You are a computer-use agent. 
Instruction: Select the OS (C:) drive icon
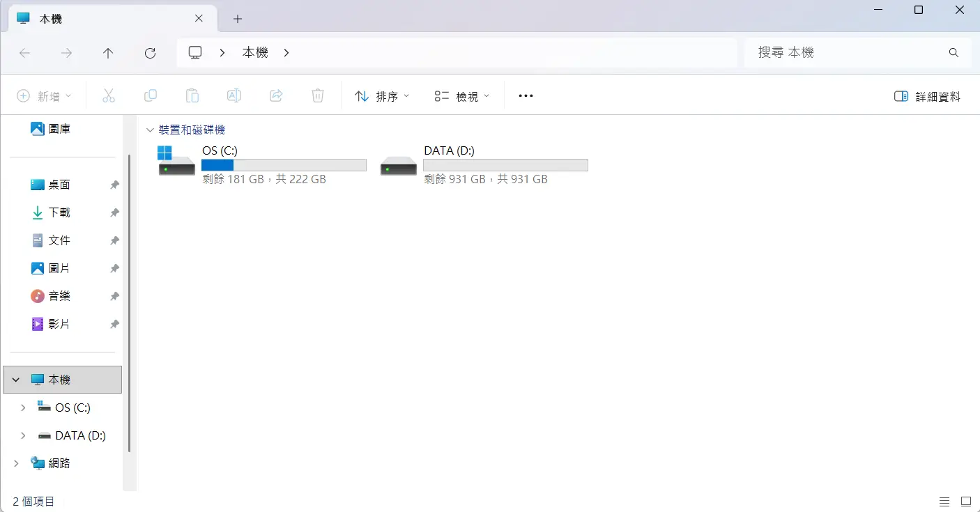tap(176, 162)
